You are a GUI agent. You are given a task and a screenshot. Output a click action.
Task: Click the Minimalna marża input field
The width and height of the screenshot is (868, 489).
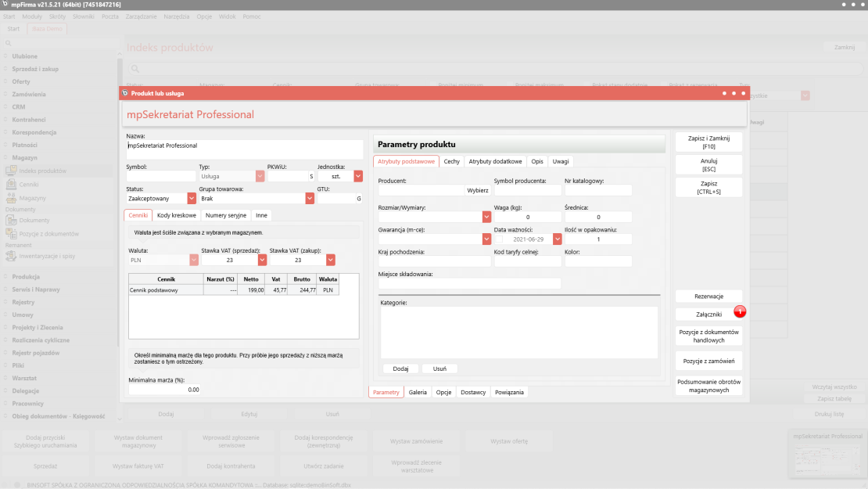[x=164, y=390]
